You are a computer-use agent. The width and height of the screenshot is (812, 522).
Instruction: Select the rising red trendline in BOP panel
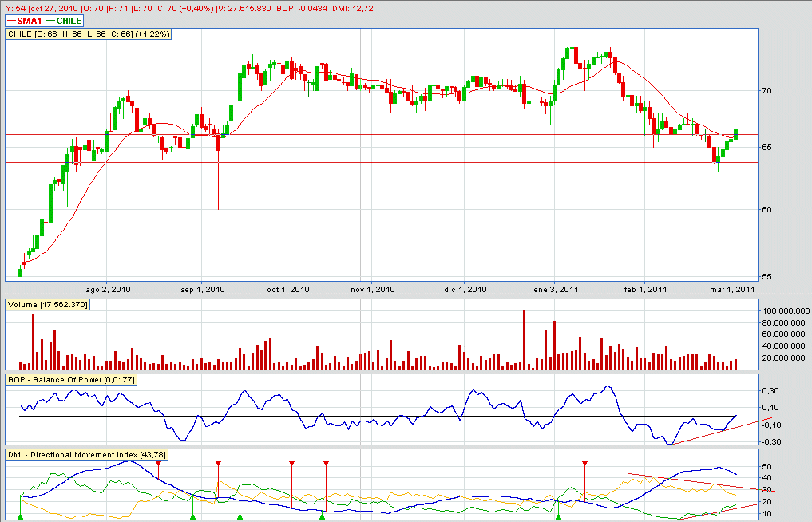point(719,431)
